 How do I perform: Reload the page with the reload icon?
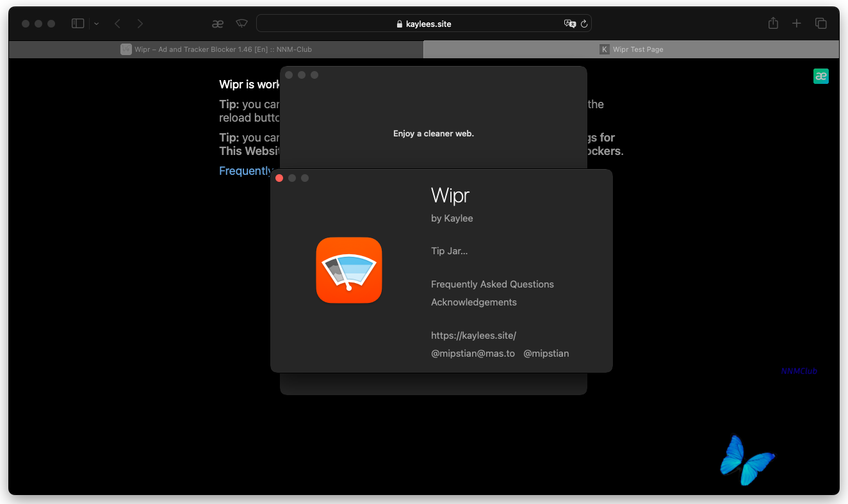pos(584,24)
